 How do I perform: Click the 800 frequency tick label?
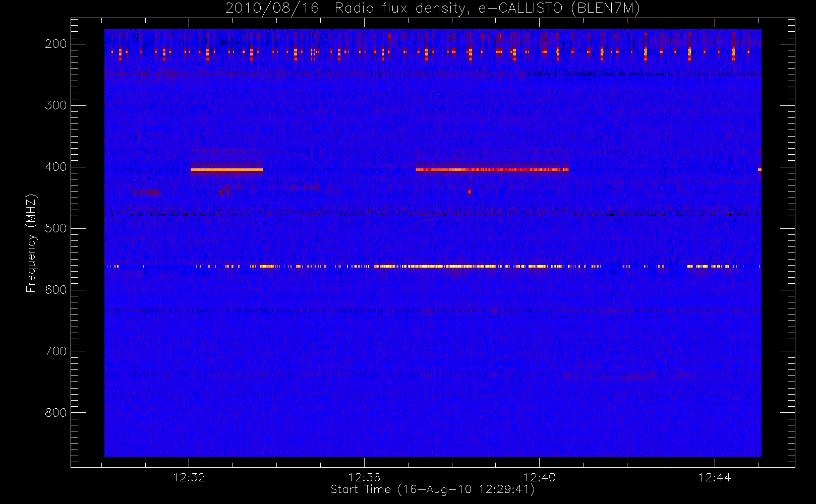coord(55,413)
